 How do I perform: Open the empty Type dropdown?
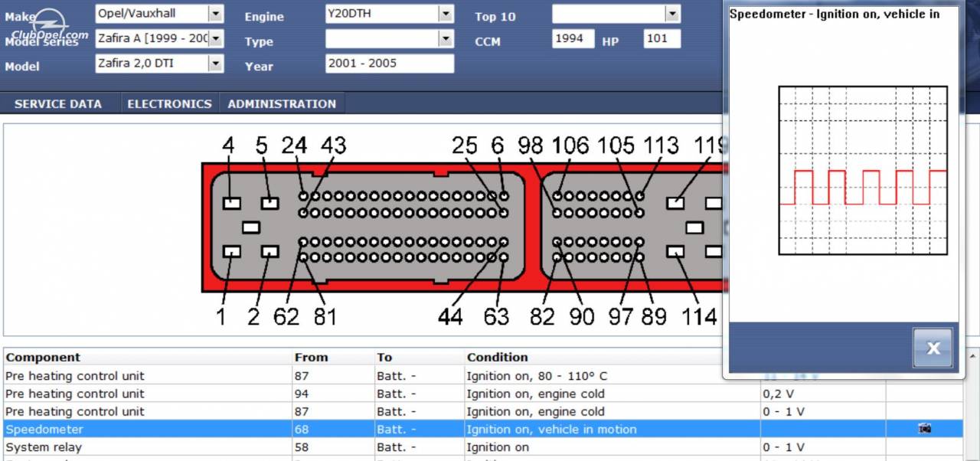(446, 38)
